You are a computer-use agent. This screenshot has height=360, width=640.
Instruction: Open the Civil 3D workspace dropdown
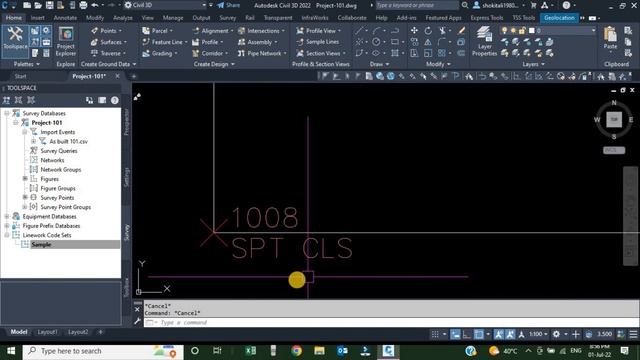click(x=165, y=5)
